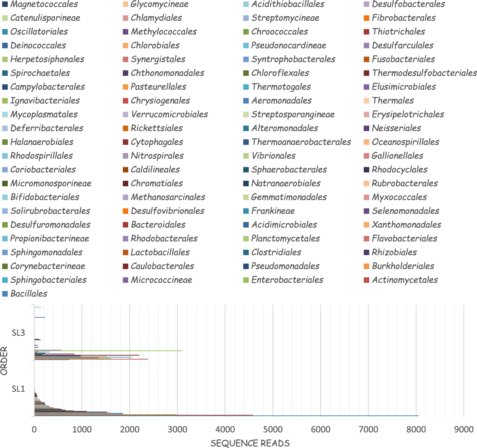Select the Ignavibacteriales legend label

[x=45, y=100]
